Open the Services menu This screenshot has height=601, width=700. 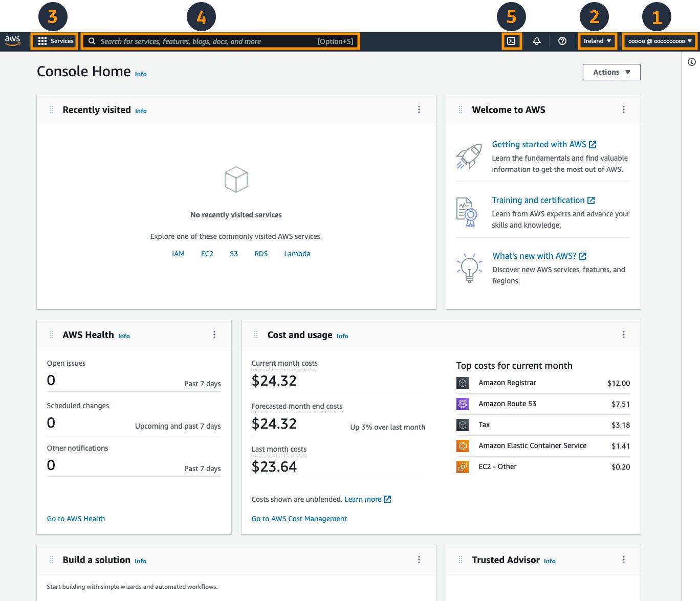55,41
